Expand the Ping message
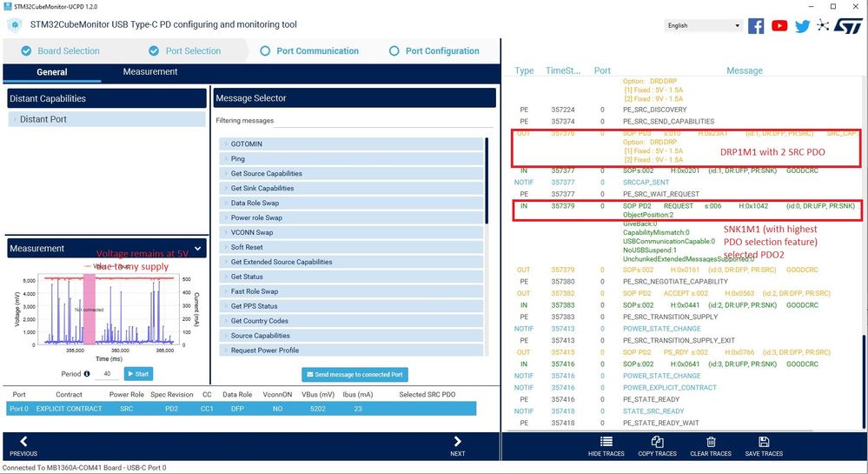This screenshot has width=868, height=474. click(352, 158)
